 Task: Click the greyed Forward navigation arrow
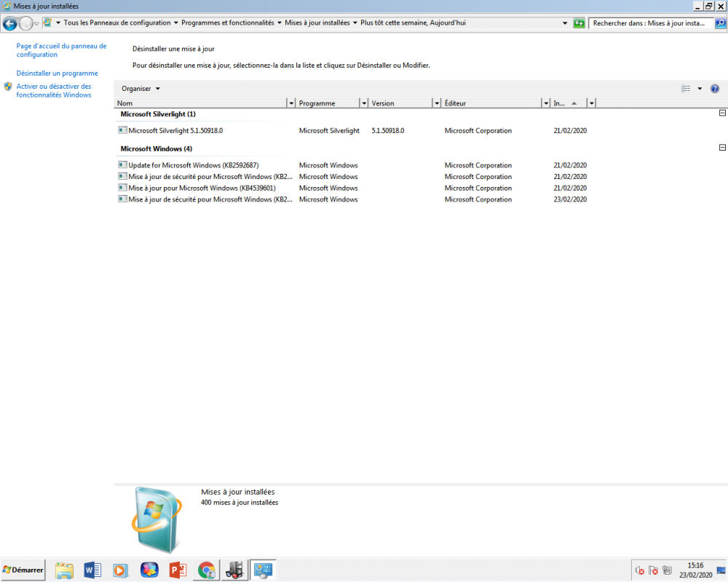[25, 23]
